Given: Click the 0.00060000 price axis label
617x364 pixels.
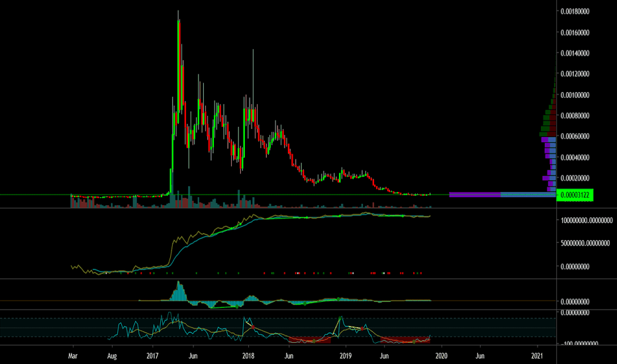Looking at the screenshot, I should click(x=575, y=136).
